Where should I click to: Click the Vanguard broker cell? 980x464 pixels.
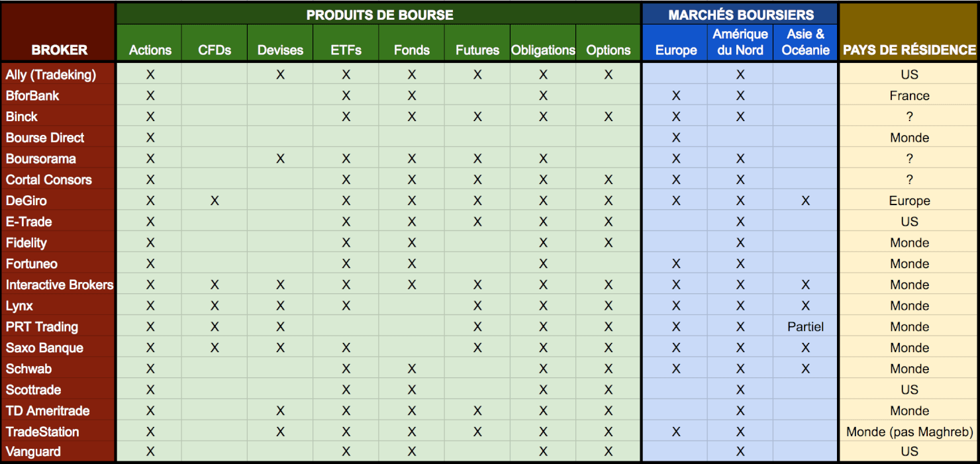59,451
